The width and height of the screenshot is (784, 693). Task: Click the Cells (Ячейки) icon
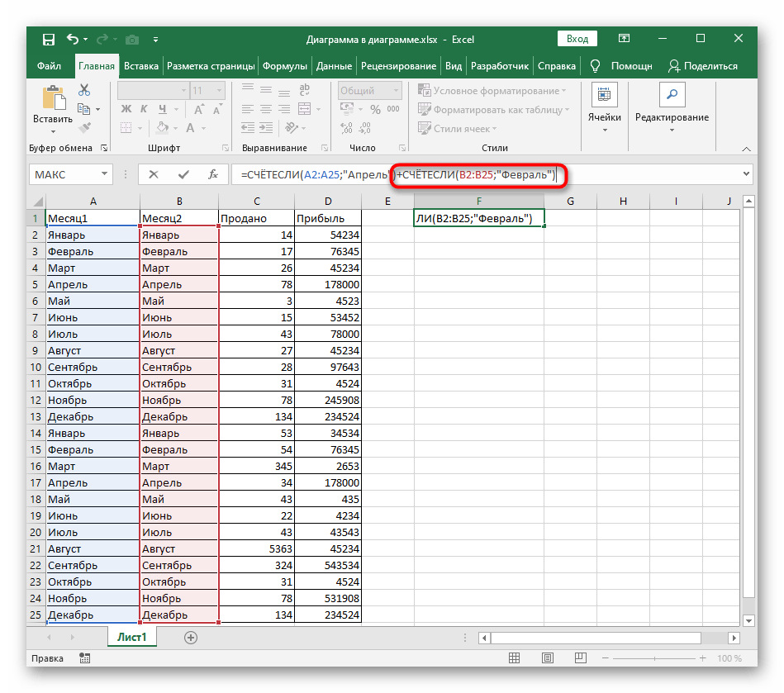pos(604,97)
